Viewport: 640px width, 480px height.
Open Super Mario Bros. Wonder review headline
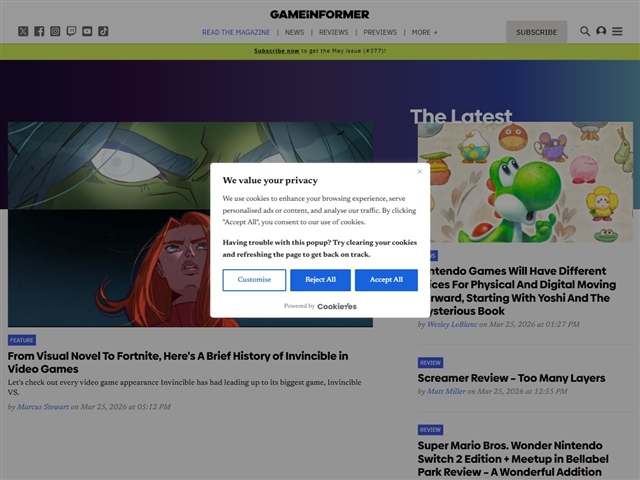[513, 459]
